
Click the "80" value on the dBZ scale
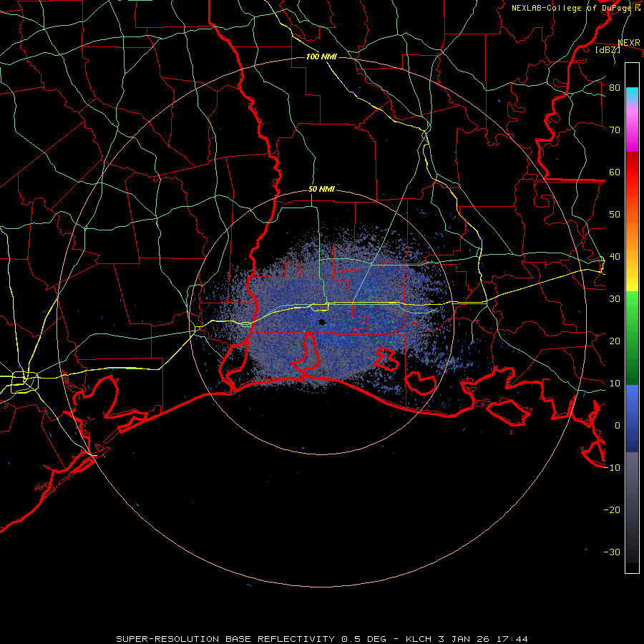[615, 87]
